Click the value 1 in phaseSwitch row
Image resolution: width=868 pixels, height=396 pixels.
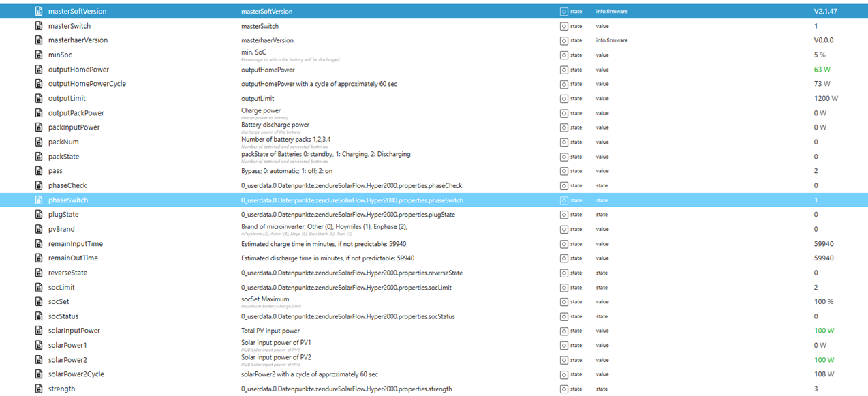[x=816, y=200]
